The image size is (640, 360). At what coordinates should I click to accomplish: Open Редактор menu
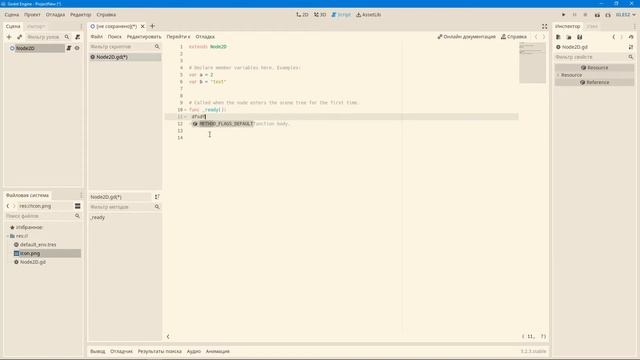point(80,15)
